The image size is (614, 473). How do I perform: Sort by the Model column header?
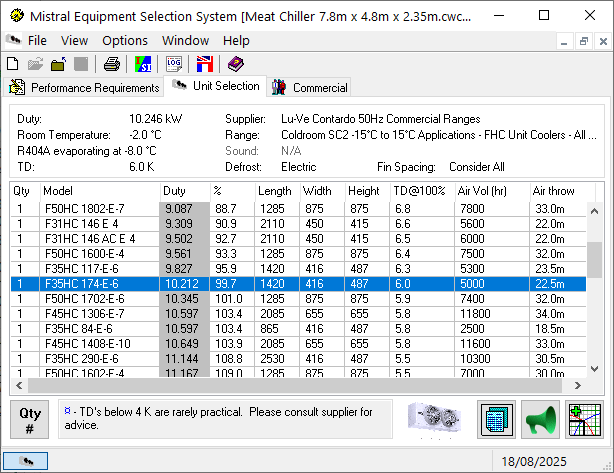(x=100, y=191)
